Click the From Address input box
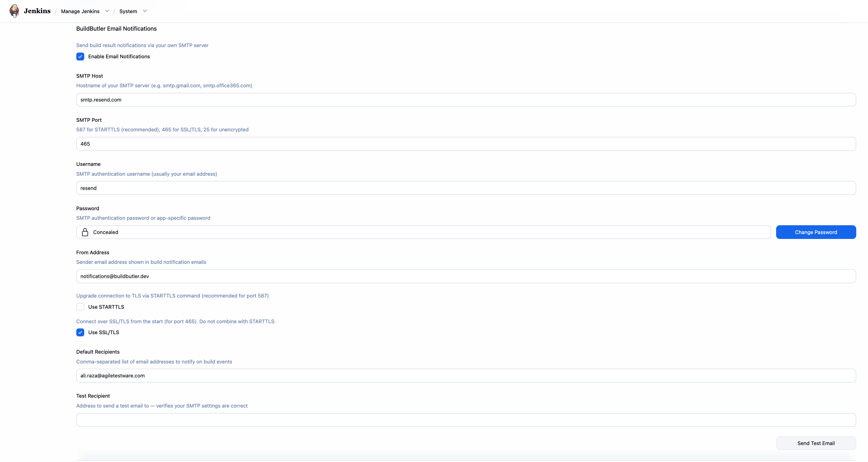The image size is (868, 462). point(466,276)
